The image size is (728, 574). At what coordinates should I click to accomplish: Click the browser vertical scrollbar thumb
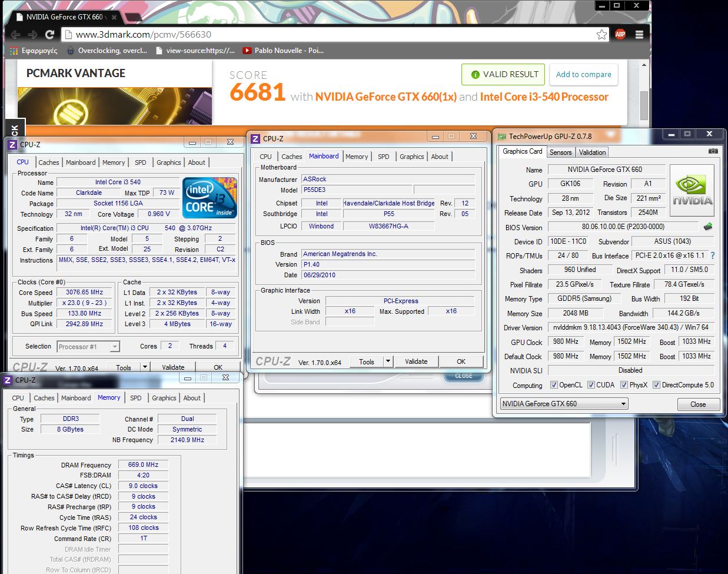(644, 105)
